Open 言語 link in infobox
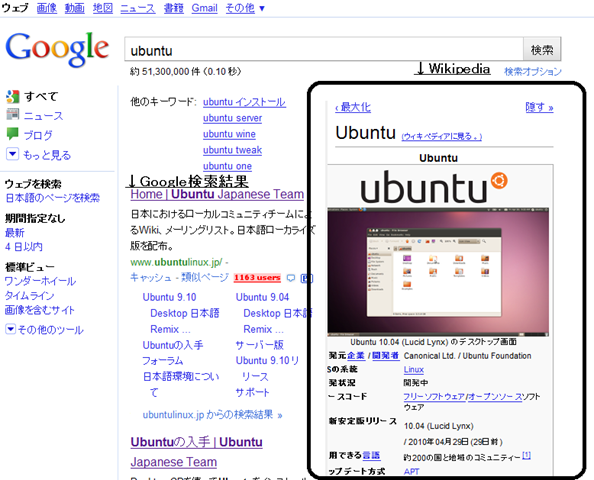594x480 pixels. point(371,455)
